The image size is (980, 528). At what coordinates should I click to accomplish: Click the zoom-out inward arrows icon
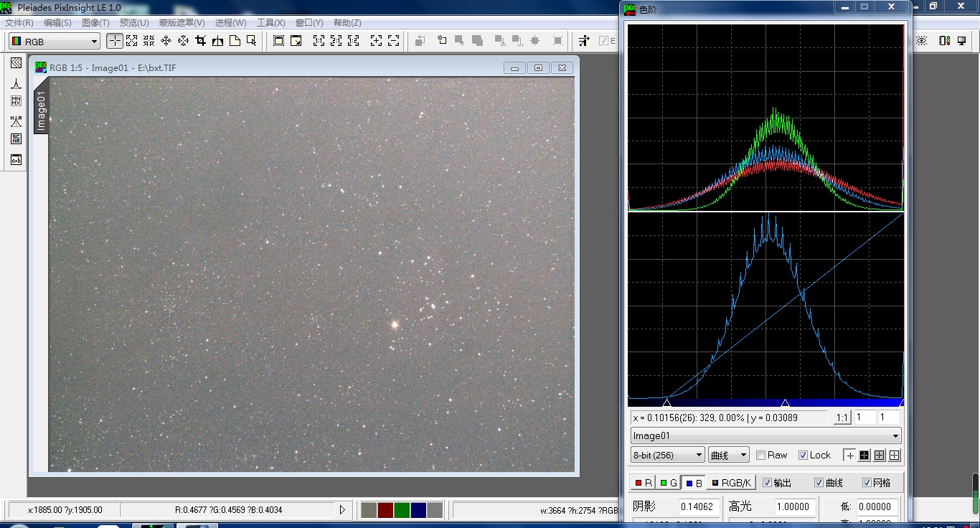pyautogui.click(x=149, y=41)
